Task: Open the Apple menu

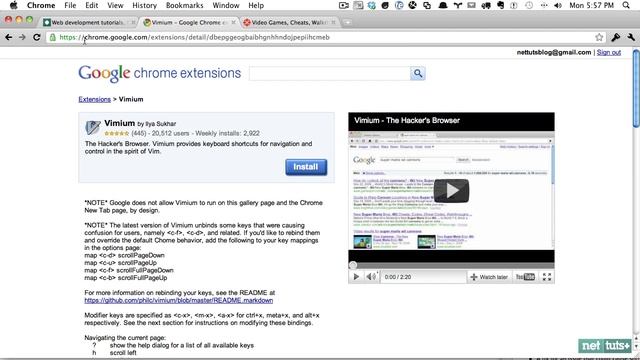Action: pyautogui.click(x=13, y=5)
